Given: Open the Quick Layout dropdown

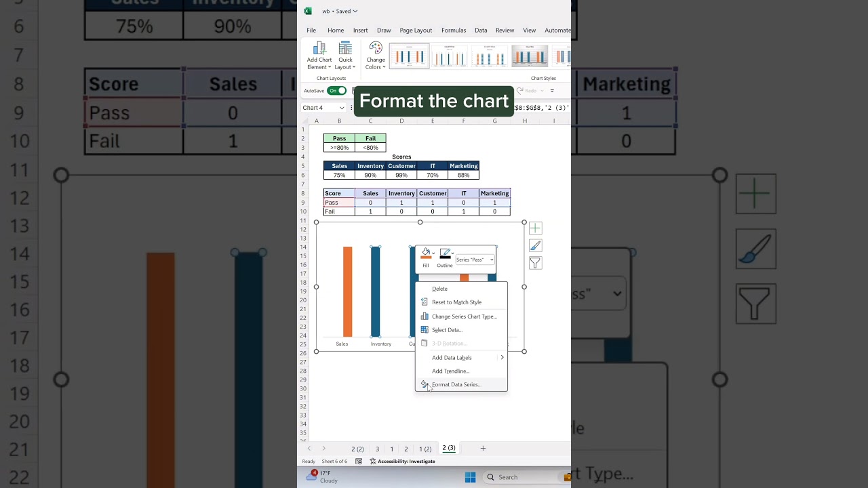Looking at the screenshot, I should click(345, 56).
